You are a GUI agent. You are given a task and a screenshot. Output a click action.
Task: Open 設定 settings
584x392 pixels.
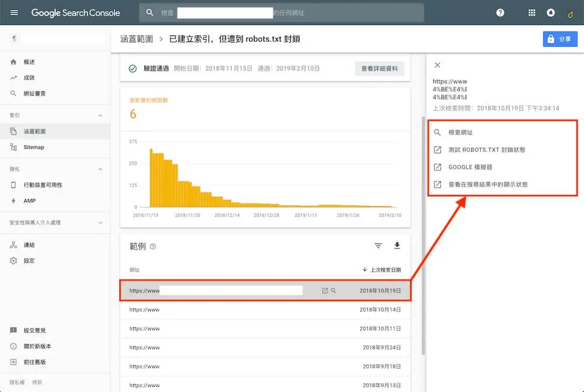click(x=55, y=261)
